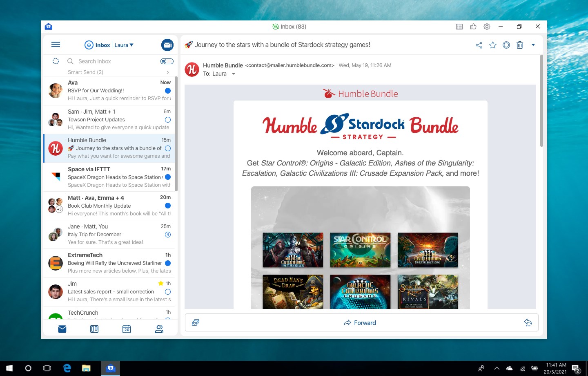Share the open email

tap(479, 45)
